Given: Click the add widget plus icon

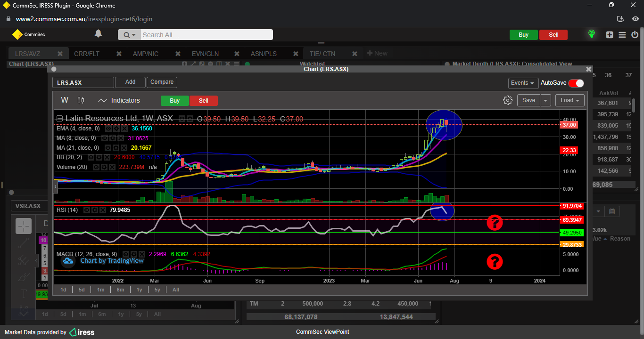Looking at the screenshot, I should coord(610,35).
